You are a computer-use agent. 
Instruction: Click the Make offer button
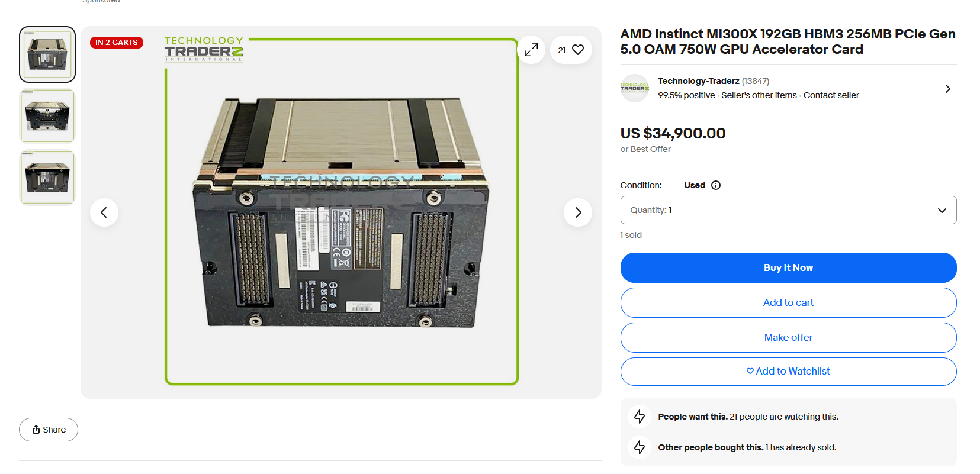point(788,338)
